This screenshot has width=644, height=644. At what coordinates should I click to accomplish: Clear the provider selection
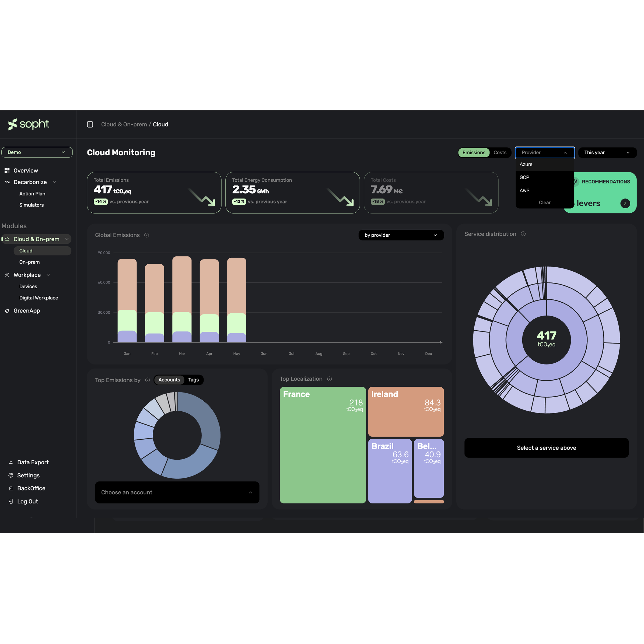(545, 203)
